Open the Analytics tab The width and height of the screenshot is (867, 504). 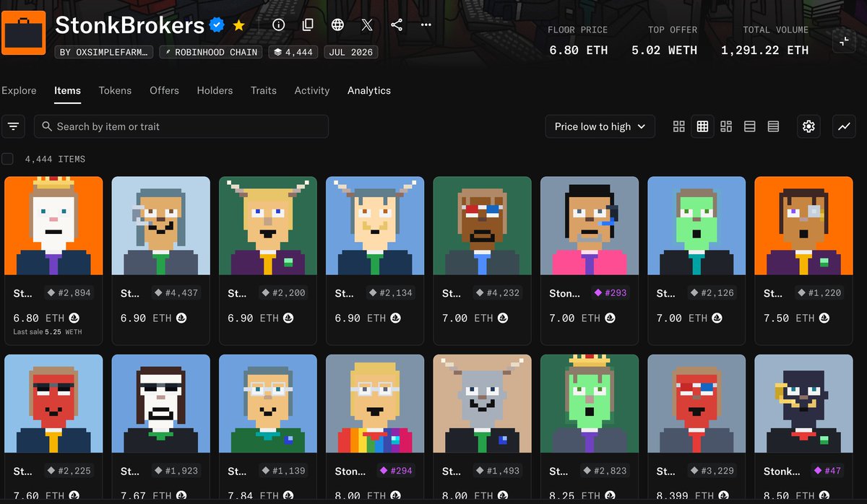pyautogui.click(x=369, y=90)
